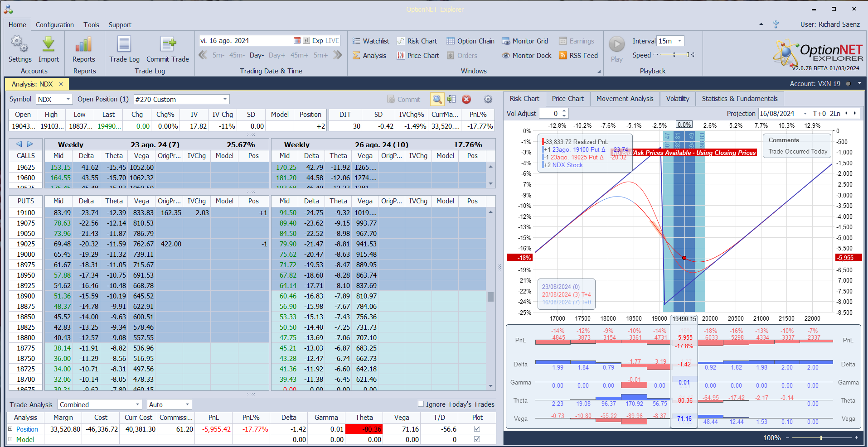Viewport: 868px width, 447px height.
Task: Open the Interval 15m dropdown
Action: coord(679,41)
